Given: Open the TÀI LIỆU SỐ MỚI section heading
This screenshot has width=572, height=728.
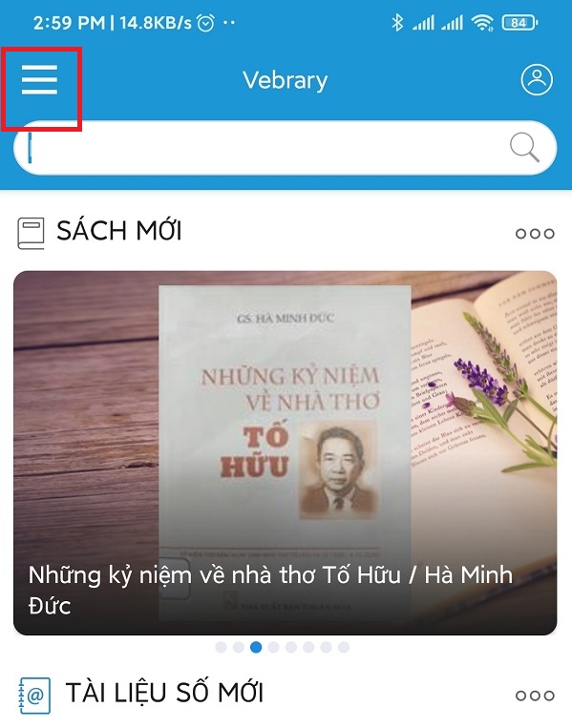Looking at the screenshot, I should pyautogui.click(x=164, y=692).
